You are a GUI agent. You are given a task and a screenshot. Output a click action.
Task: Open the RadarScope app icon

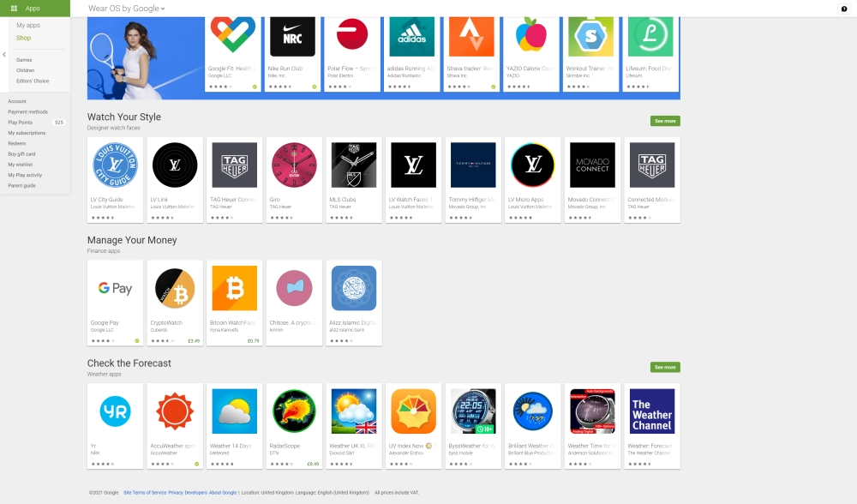click(294, 411)
